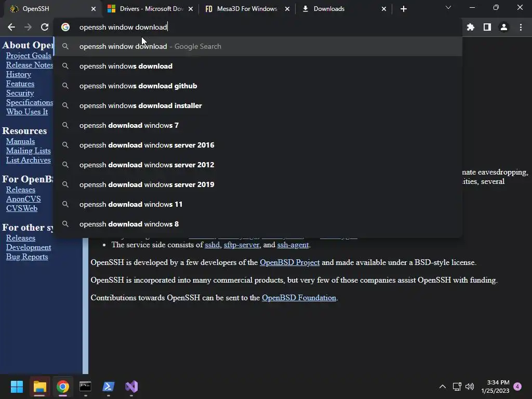
Task: Open the List Archives link
Action: (x=28, y=160)
